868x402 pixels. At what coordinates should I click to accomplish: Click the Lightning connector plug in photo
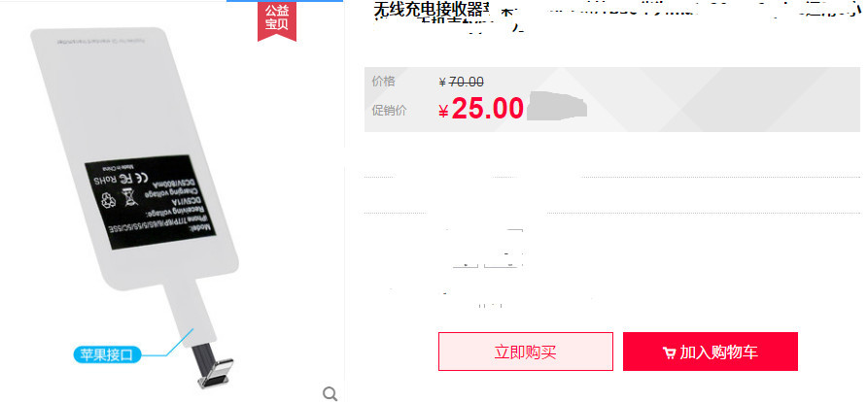tap(214, 366)
